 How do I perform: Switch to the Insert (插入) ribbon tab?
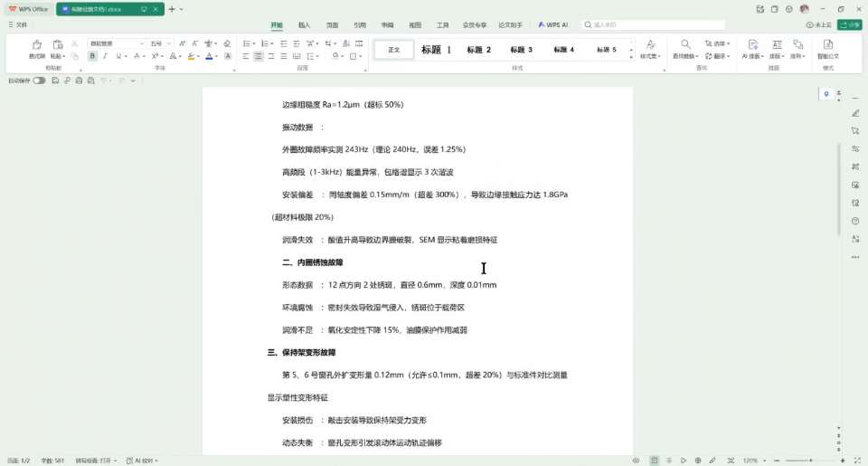(x=305, y=25)
